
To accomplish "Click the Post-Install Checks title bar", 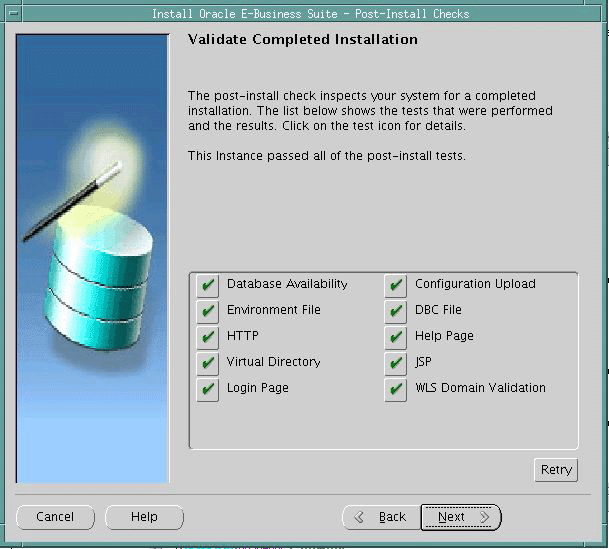I will 311,14.
